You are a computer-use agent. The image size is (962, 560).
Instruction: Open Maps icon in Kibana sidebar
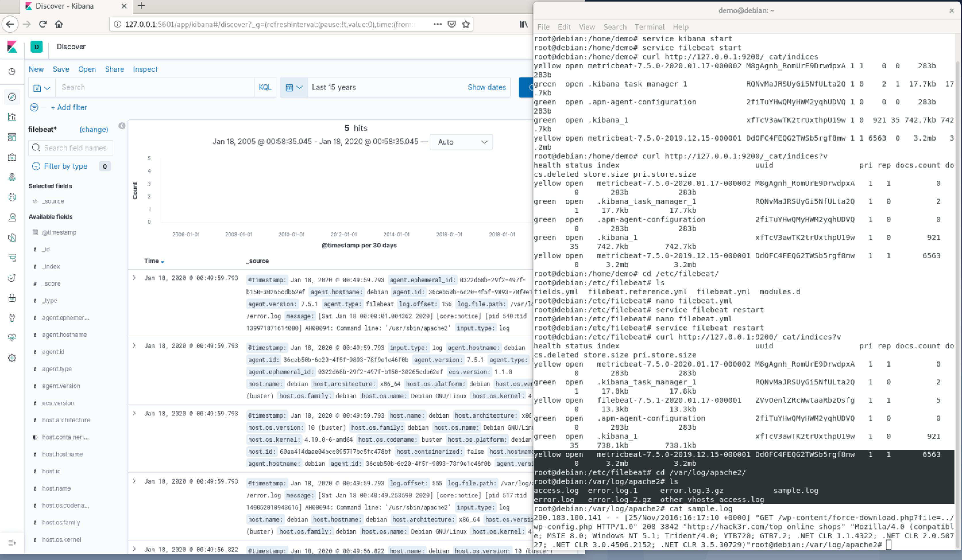pyautogui.click(x=12, y=177)
